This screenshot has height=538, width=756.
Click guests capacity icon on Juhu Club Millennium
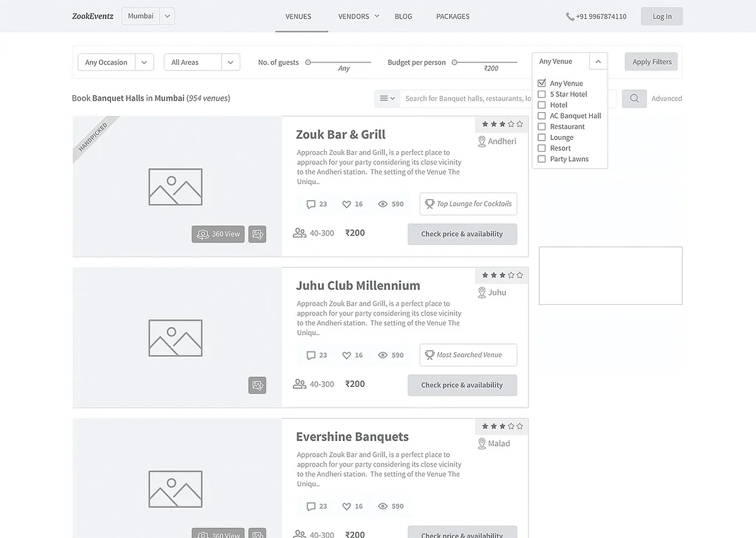pyautogui.click(x=300, y=384)
